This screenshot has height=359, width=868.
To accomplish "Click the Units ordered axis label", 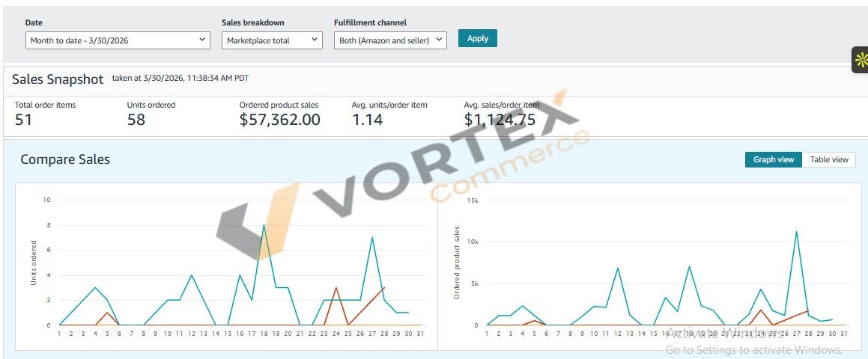I will (34, 263).
